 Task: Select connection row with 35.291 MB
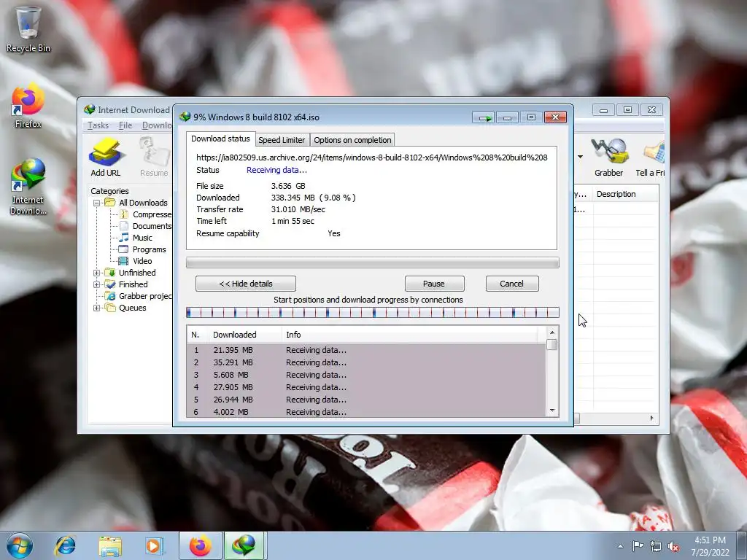click(366, 362)
